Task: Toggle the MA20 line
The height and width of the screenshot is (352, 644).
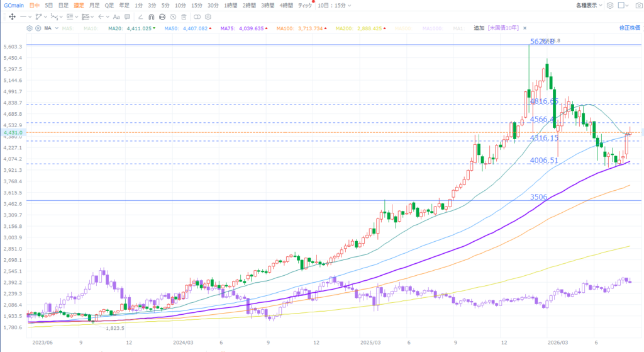Action: coord(132,28)
